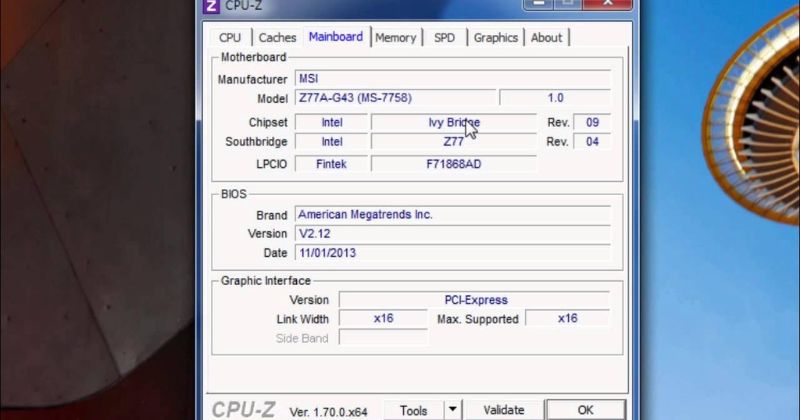Expand the Tools dropdown arrow
This screenshot has height=420, width=800.
453,410
